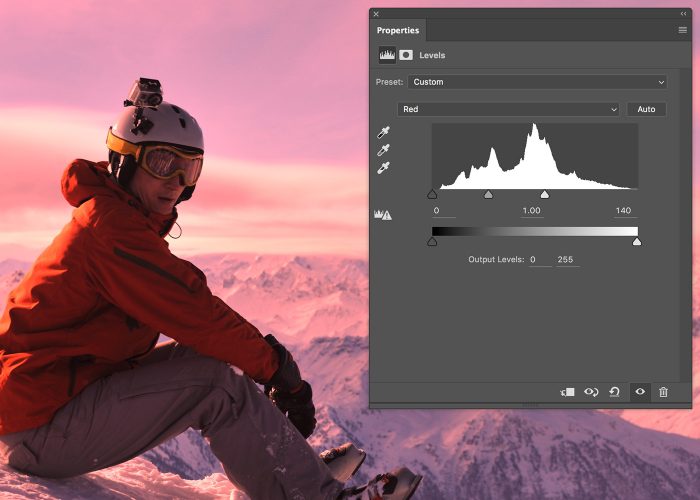Open the Properties panel menu
This screenshot has height=500, width=700.
point(682,31)
